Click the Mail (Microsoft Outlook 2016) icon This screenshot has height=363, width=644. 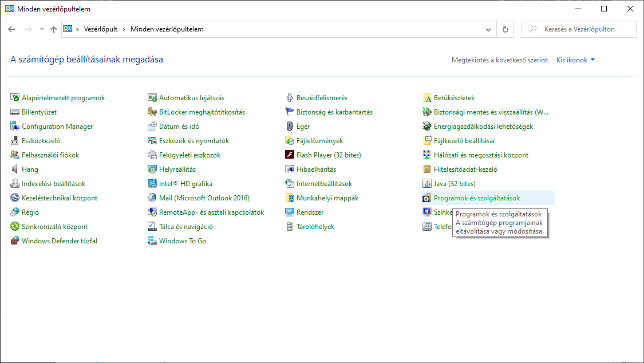(x=152, y=198)
